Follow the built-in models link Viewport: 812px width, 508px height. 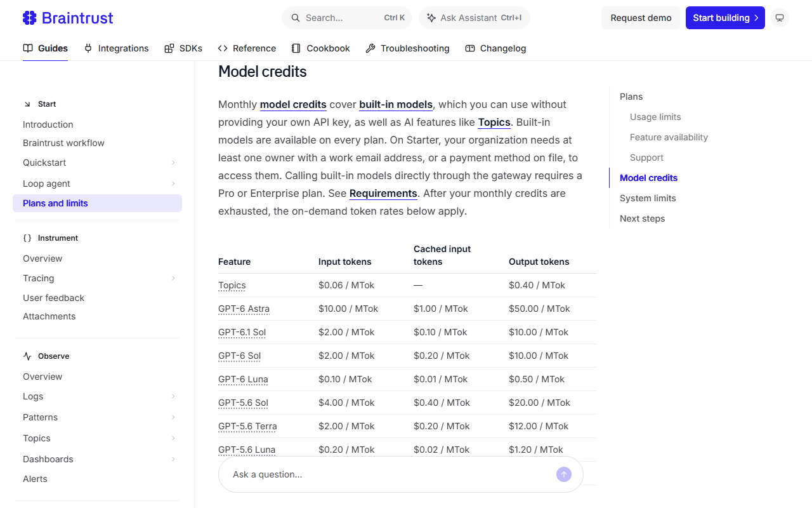396,104
